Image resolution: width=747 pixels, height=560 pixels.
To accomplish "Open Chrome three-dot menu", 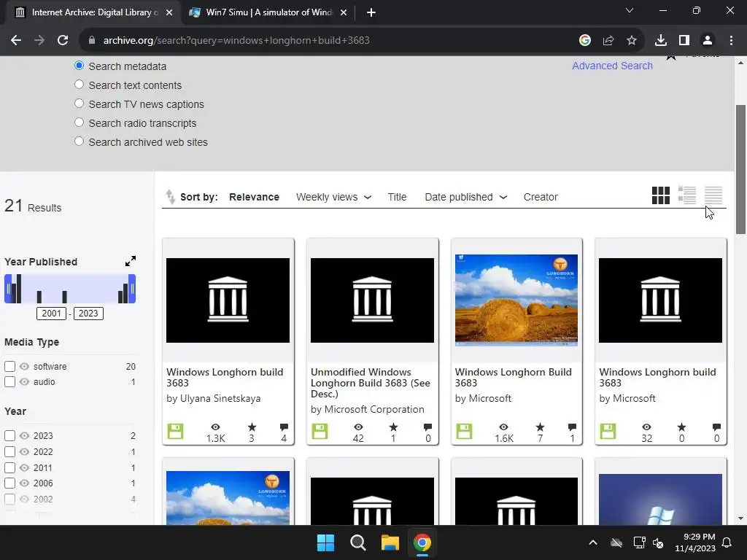I will tap(731, 41).
